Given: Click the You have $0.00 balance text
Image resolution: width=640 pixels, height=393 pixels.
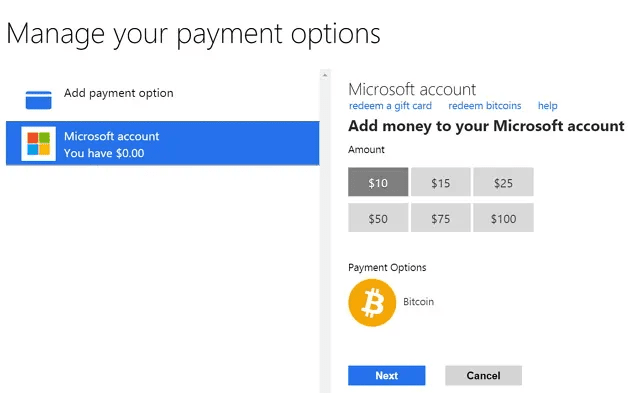Looking at the screenshot, I should point(104,153).
